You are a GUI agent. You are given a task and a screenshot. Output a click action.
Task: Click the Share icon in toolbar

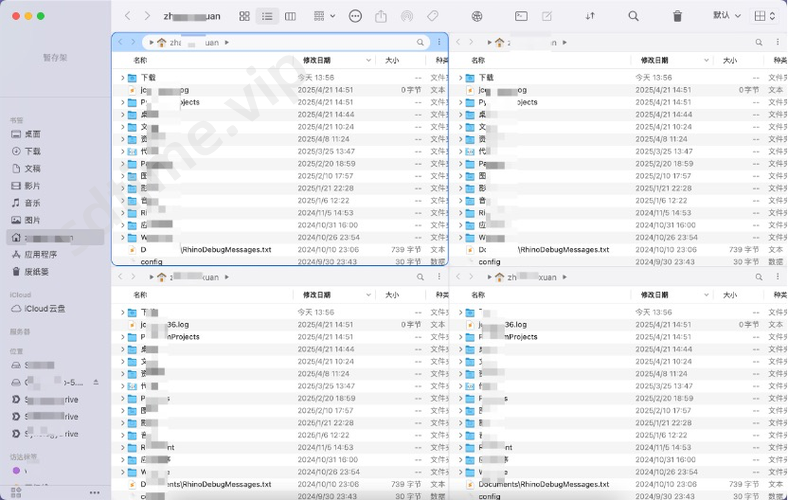[x=381, y=17]
